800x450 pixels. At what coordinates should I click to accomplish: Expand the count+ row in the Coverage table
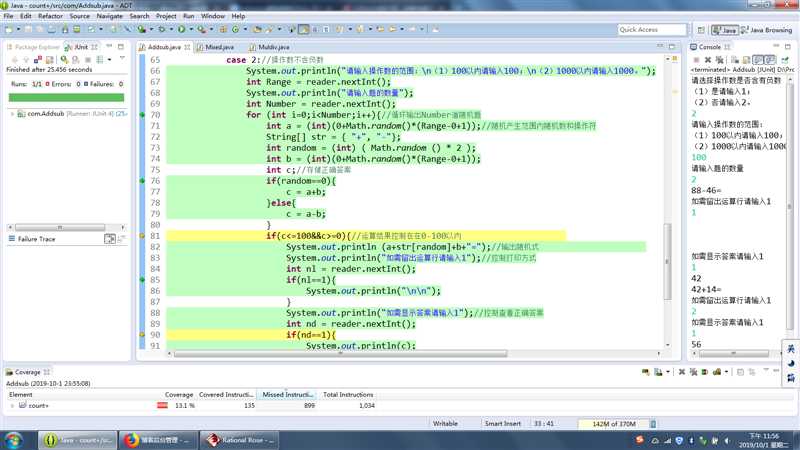click(x=12, y=406)
